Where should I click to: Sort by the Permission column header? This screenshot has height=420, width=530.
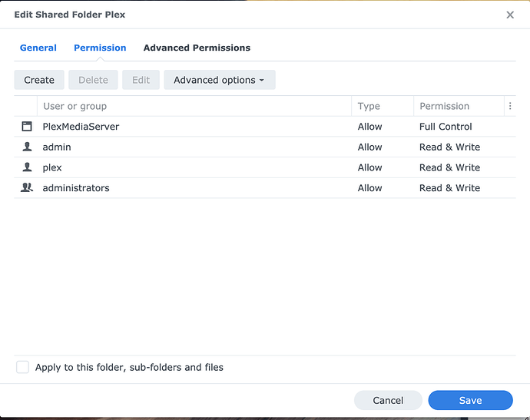459,106
